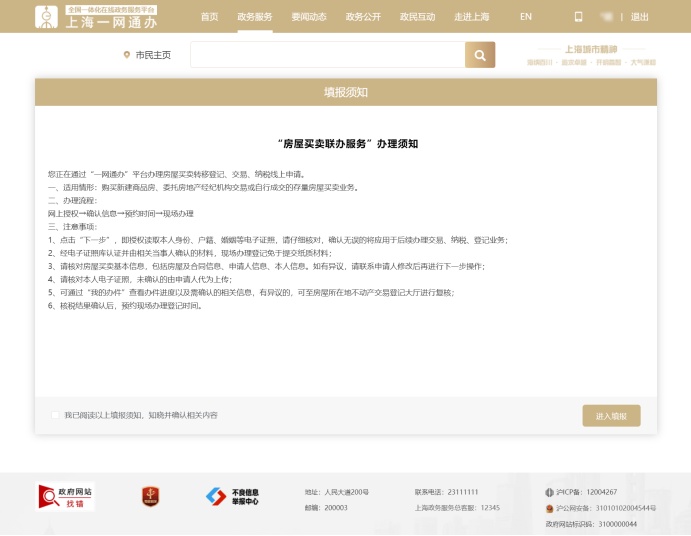Click the blurred user name in header

click(x=606, y=17)
